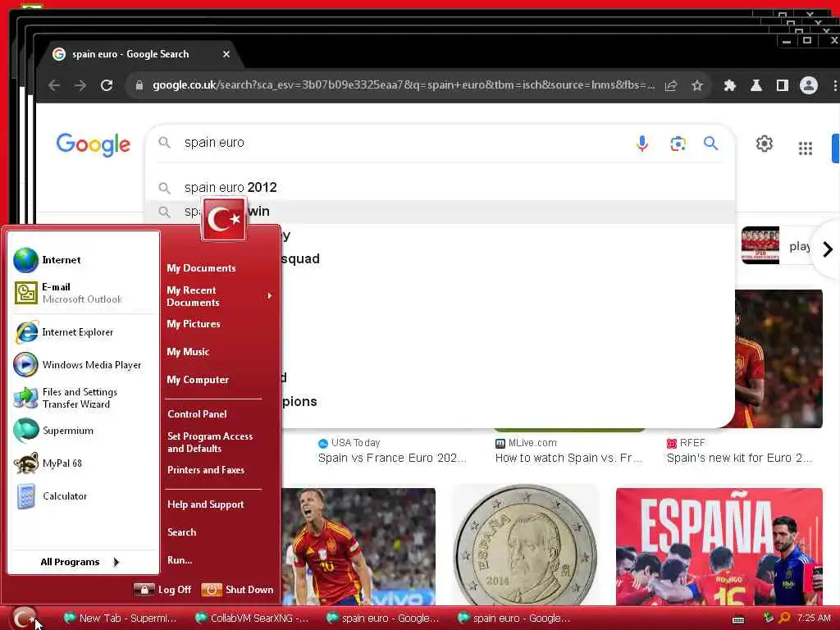
Task: Toggle the browser side panel
Action: pyautogui.click(x=782, y=85)
